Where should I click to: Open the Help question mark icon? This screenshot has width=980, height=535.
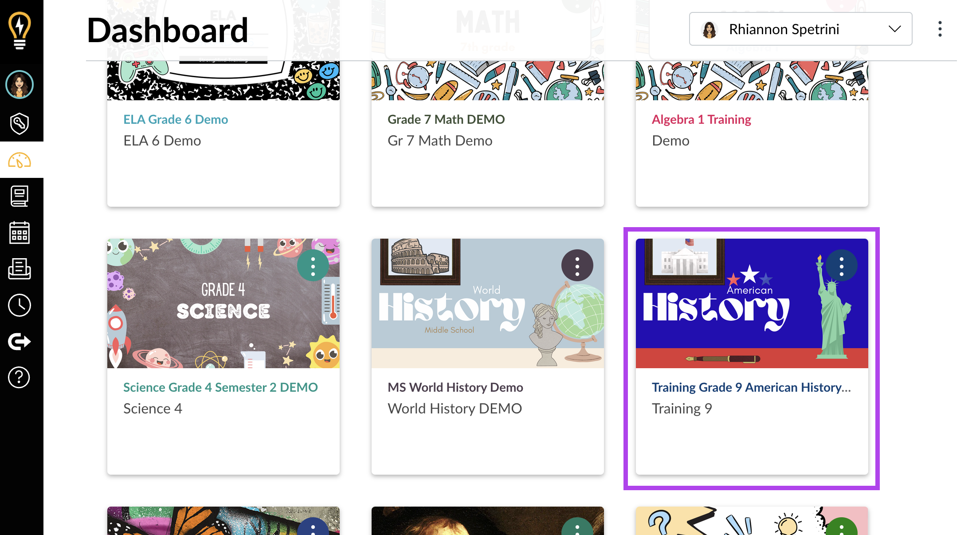[x=20, y=378]
